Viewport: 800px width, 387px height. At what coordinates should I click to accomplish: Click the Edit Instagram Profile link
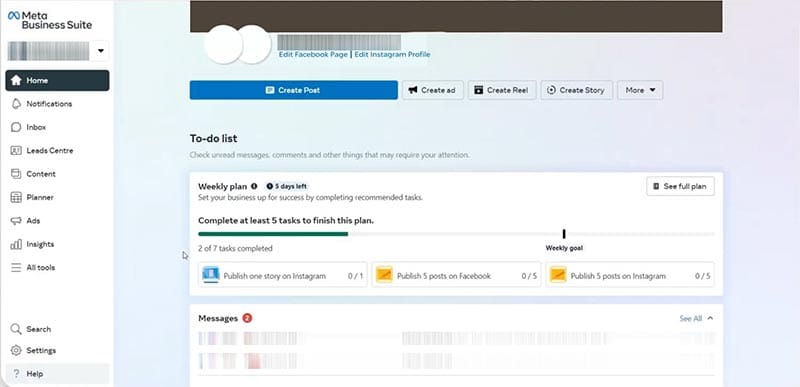pos(392,55)
